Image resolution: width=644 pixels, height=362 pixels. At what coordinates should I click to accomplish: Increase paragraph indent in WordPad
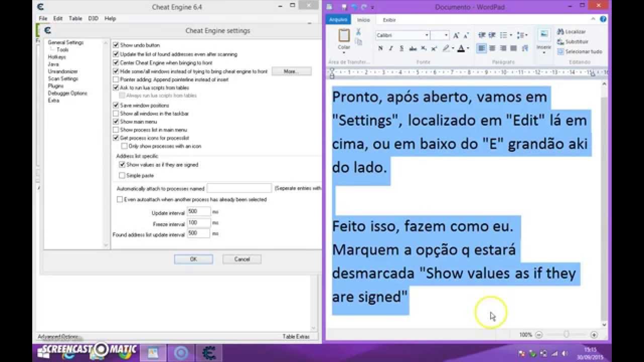click(x=493, y=35)
